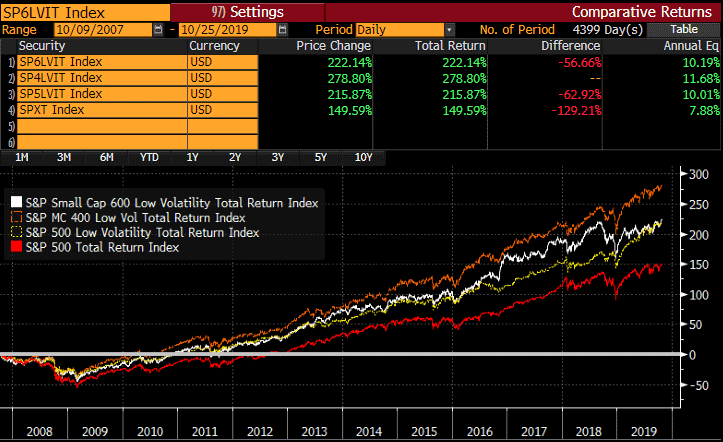Select SP5LVIT Index security in row 3
Image resolution: width=723 pixels, height=442 pixels.
pos(102,94)
